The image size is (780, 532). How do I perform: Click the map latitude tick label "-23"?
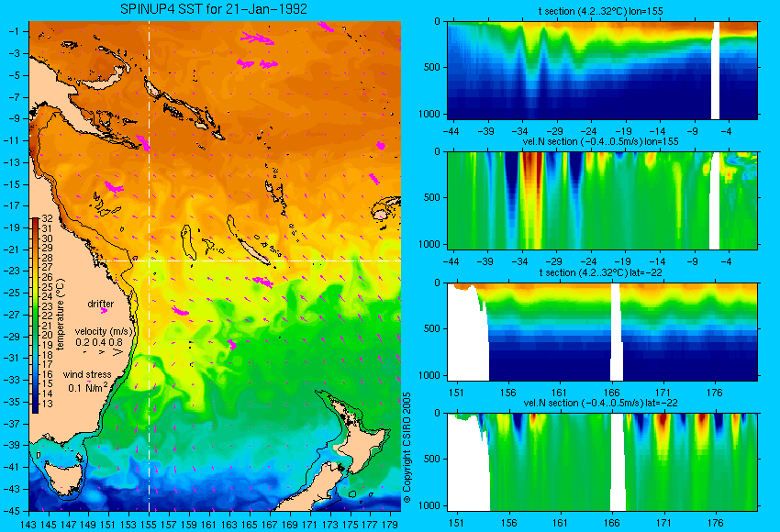click(x=12, y=271)
